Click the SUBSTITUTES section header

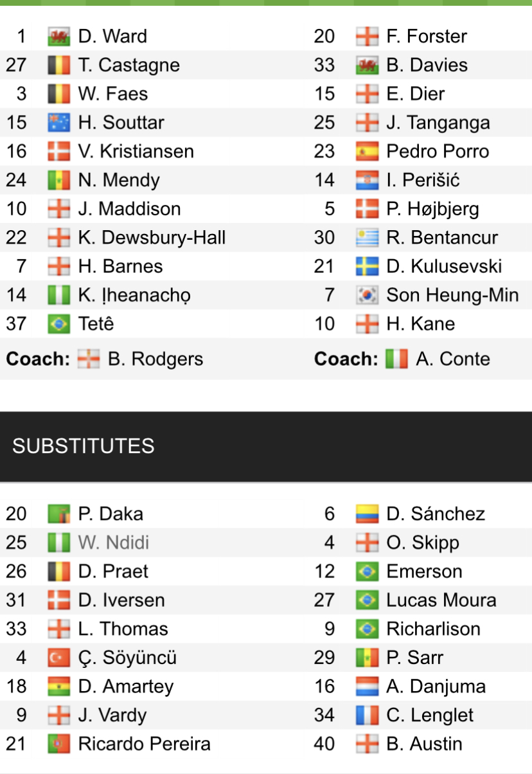(x=84, y=446)
